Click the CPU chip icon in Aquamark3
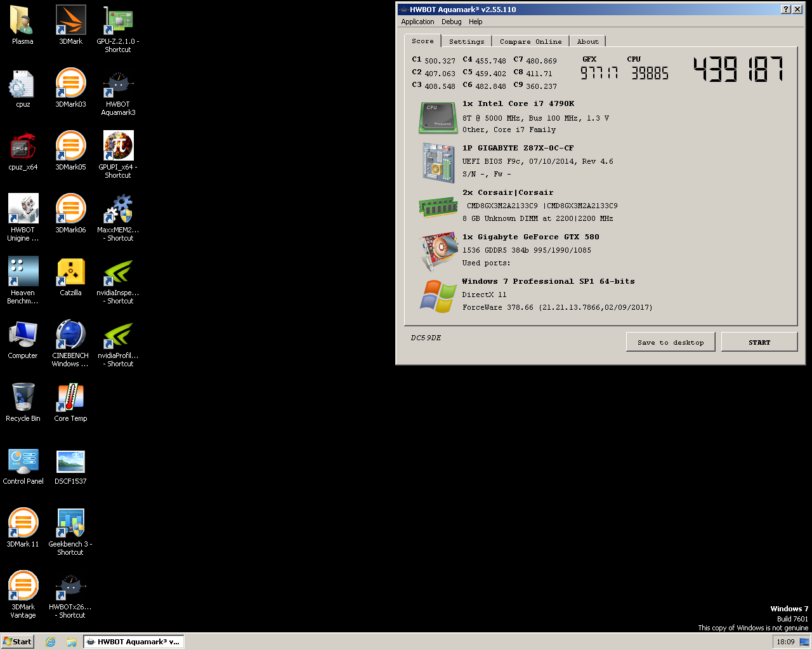Image resolution: width=812 pixels, height=650 pixels. click(437, 117)
